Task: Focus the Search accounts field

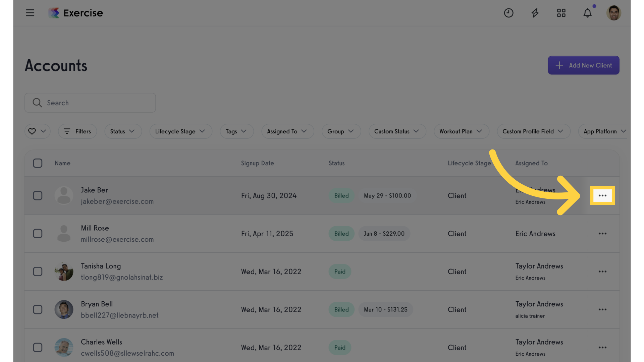Action: click(x=90, y=103)
